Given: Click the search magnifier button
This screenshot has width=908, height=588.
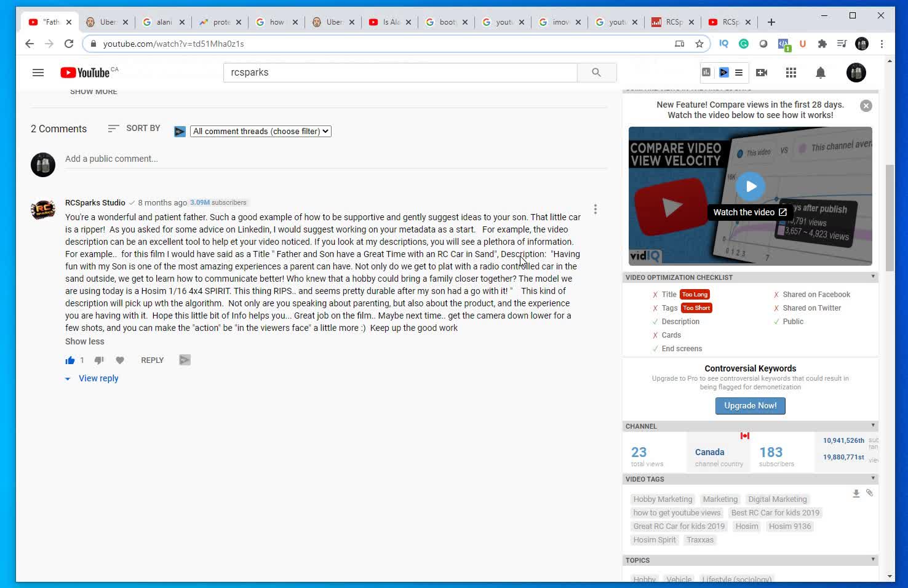Looking at the screenshot, I should coord(596,73).
